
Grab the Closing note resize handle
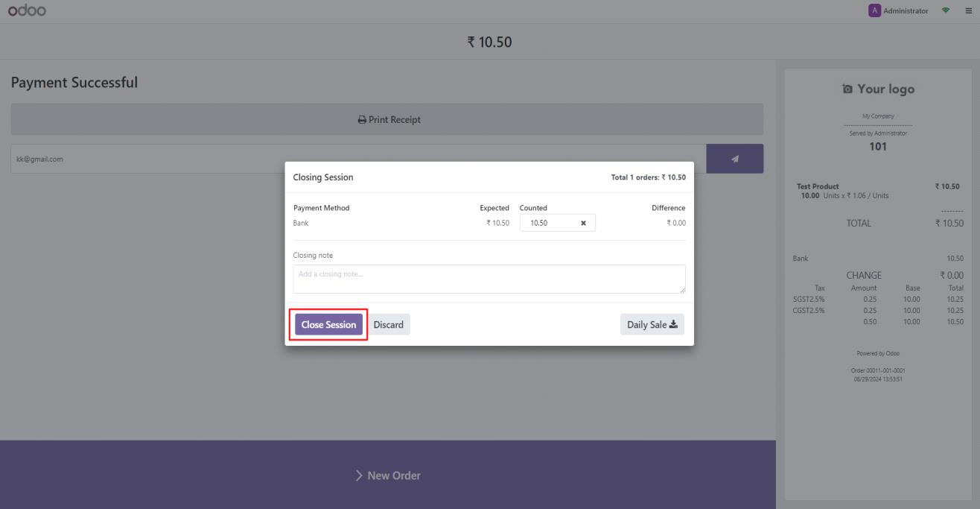[x=681, y=290]
